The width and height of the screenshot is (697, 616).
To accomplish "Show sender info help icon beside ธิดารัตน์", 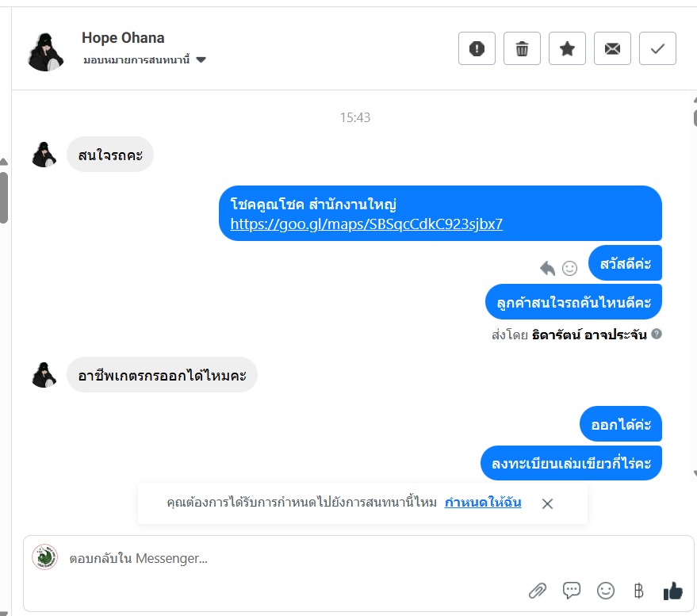I will (x=657, y=334).
